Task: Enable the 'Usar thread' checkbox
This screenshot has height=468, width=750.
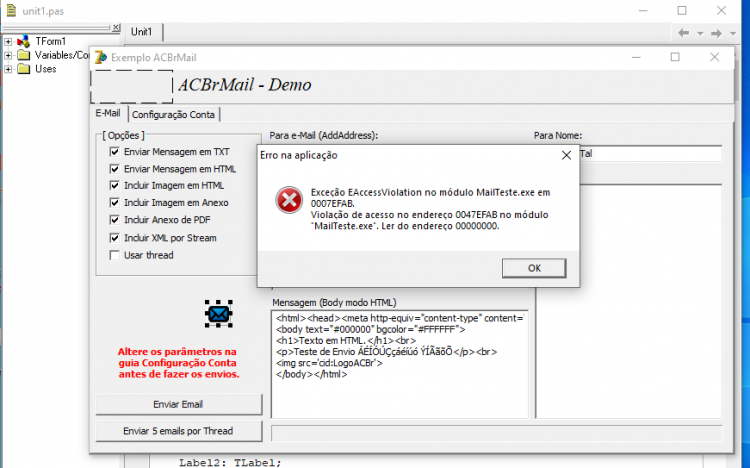Action: (114, 255)
